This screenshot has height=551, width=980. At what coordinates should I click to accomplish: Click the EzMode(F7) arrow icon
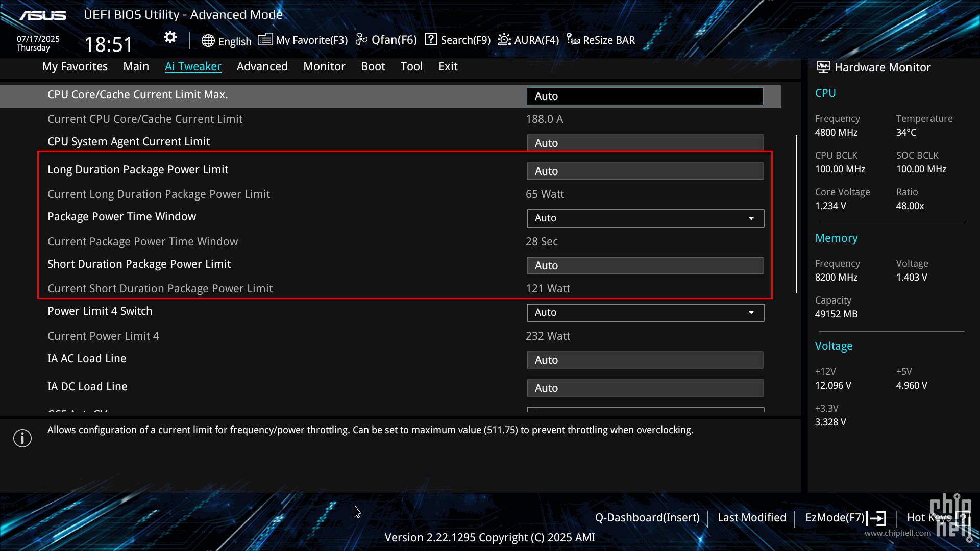pyautogui.click(x=876, y=518)
